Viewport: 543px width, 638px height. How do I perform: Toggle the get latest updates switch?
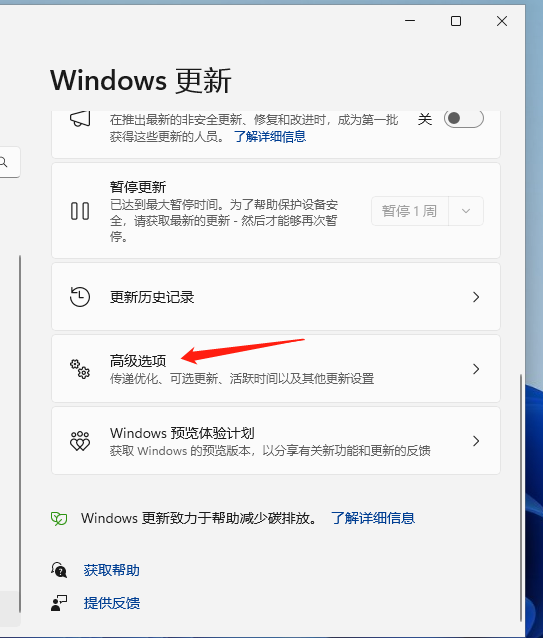pyautogui.click(x=464, y=119)
